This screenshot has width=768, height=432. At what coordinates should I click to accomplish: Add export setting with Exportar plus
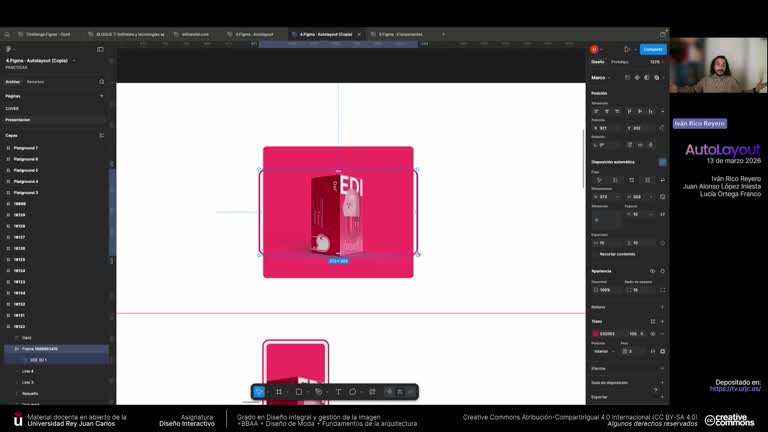tap(662, 397)
